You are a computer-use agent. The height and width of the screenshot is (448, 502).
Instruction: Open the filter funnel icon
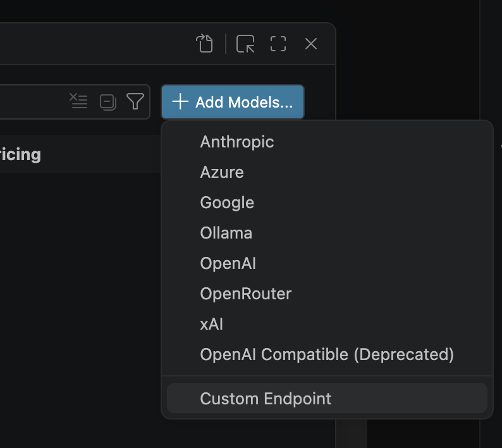[135, 102]
